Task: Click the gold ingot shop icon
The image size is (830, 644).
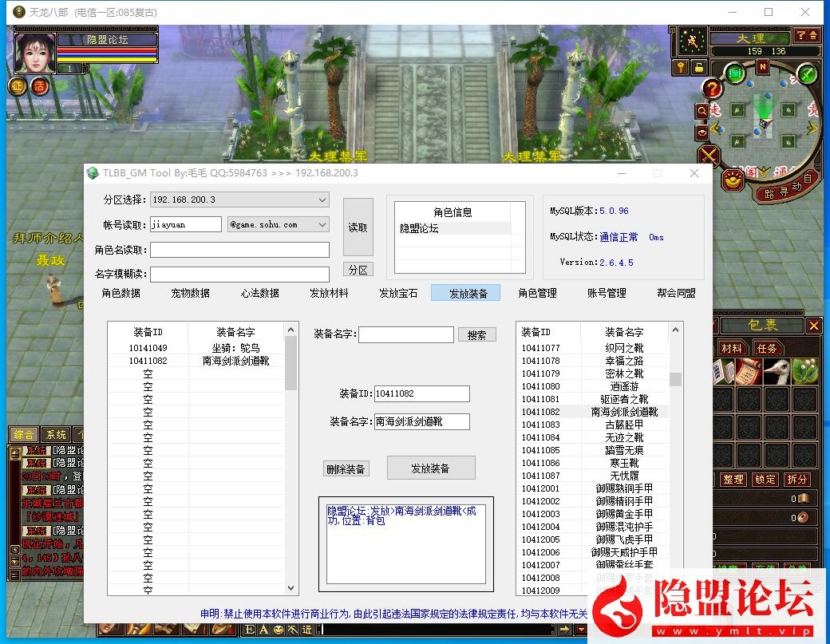Action: click(731, 180)
